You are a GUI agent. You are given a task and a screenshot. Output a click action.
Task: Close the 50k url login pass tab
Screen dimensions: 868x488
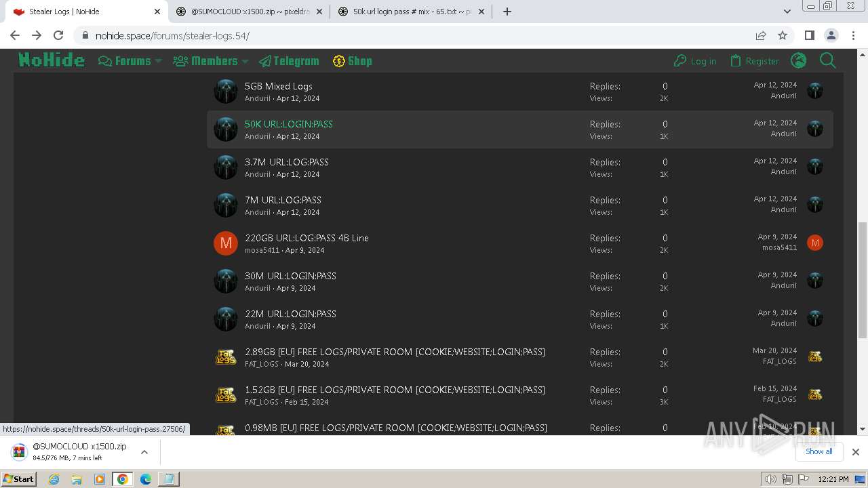481,12
